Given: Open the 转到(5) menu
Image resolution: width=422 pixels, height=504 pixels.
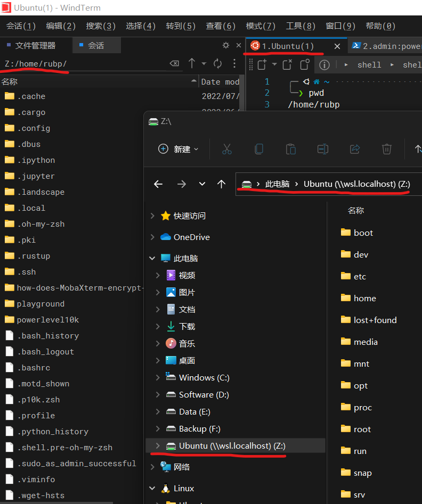Looking at the screenshot, I should (x=181, y=26).
